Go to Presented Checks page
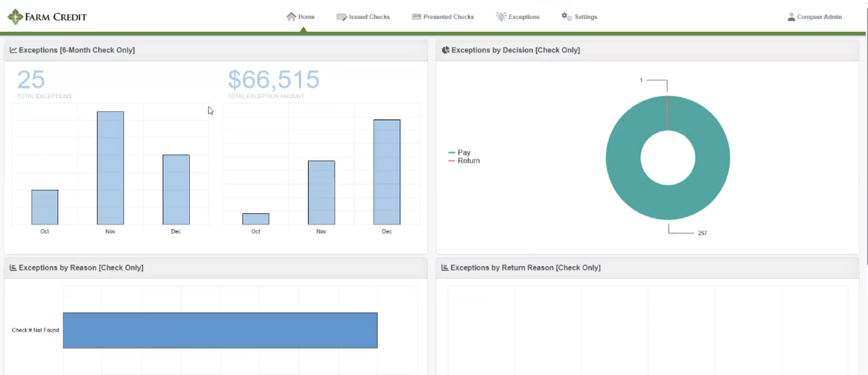The image size is (868, 375). pos(448,17)
